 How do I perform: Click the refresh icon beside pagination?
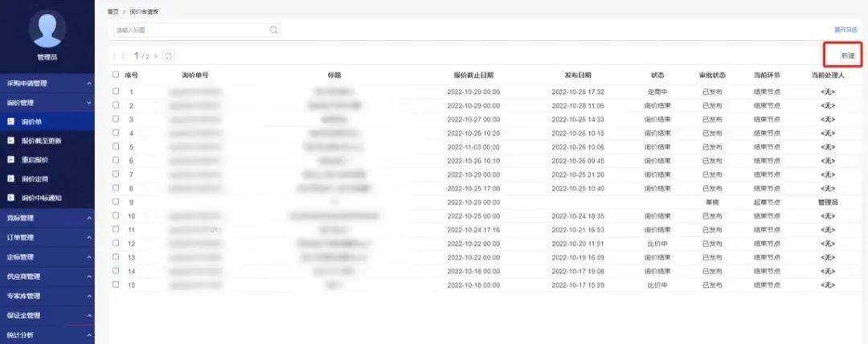coord(169,56)
